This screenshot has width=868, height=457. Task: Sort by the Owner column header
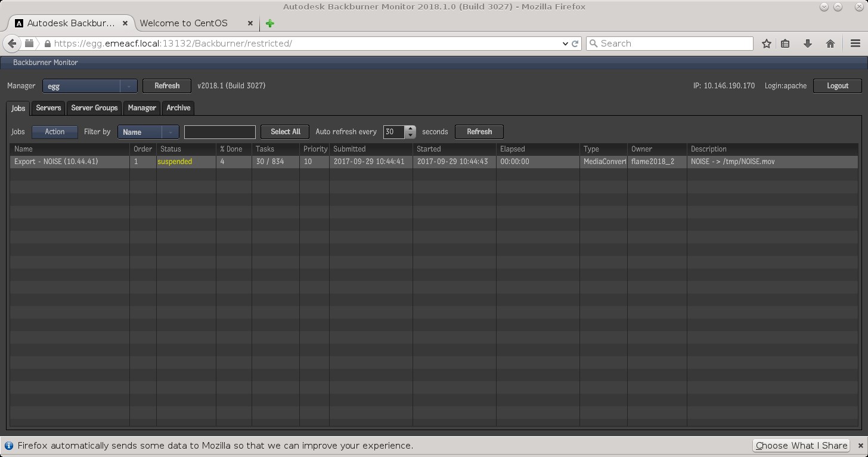pos(657,149)
